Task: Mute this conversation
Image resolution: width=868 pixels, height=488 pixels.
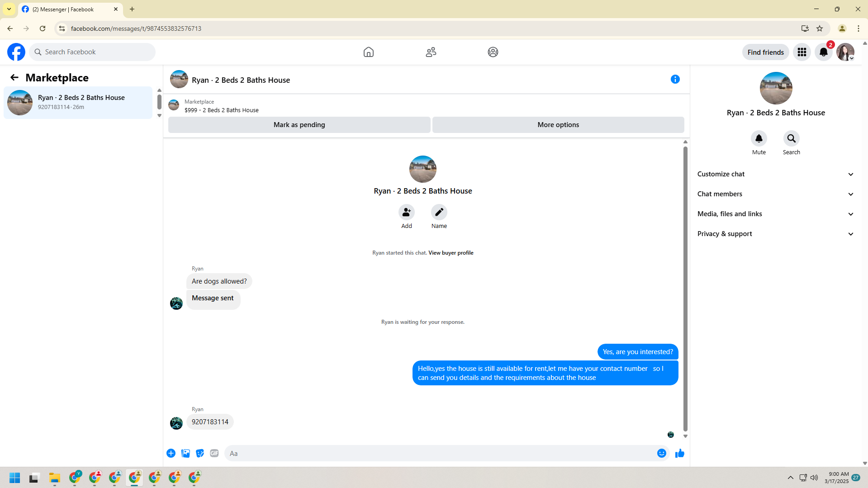Action: 759,138
